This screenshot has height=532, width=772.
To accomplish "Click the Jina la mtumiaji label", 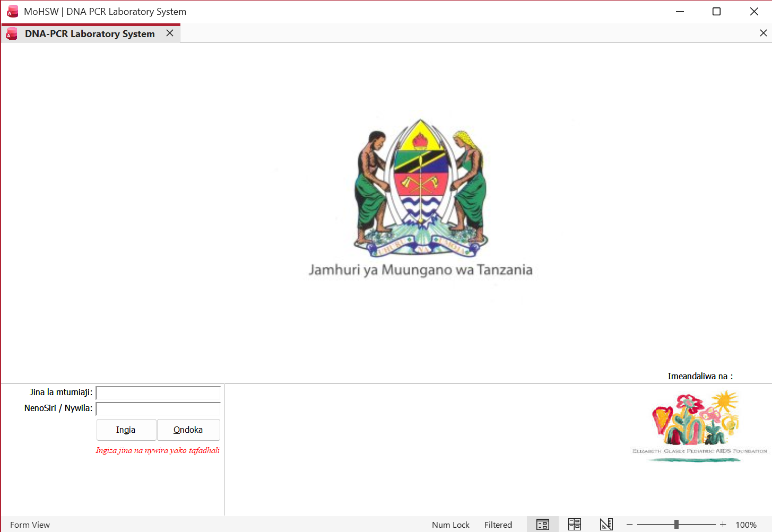I will coord(61,393).
